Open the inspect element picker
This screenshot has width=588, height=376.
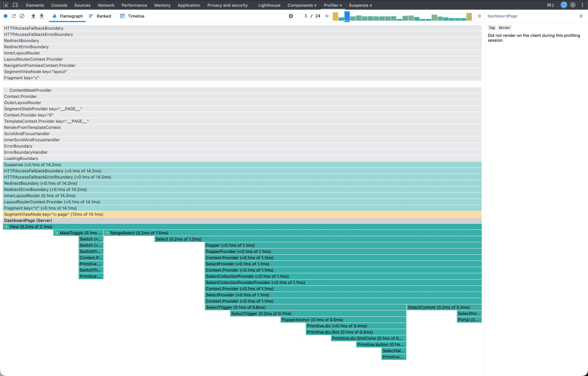click(x=6, y=5)
